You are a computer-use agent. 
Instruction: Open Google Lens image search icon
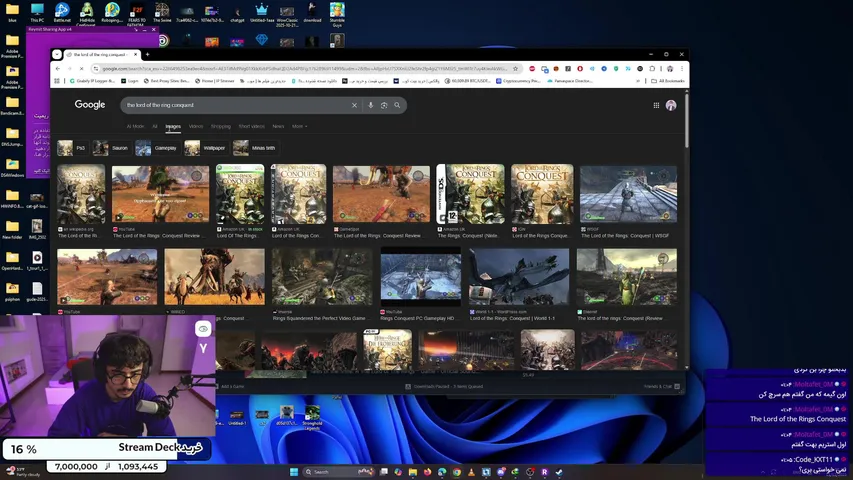point(384,105)
